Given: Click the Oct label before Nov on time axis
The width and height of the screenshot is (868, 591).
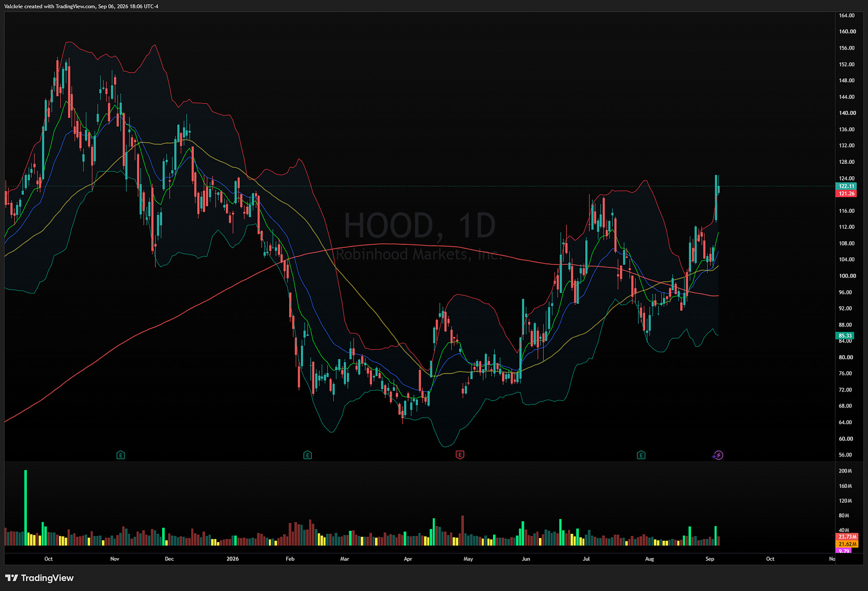Looking at the screenshot, I should [48, 559].
